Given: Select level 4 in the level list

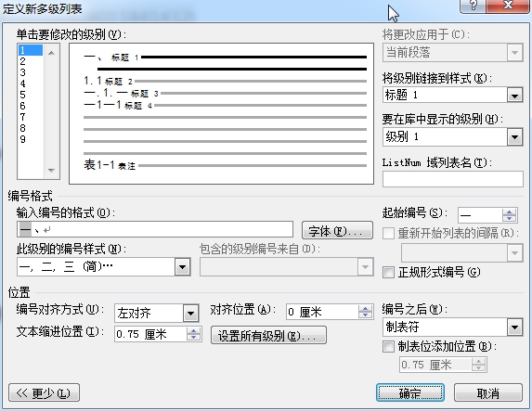Looking at the screenshot, I should (31, 83).
